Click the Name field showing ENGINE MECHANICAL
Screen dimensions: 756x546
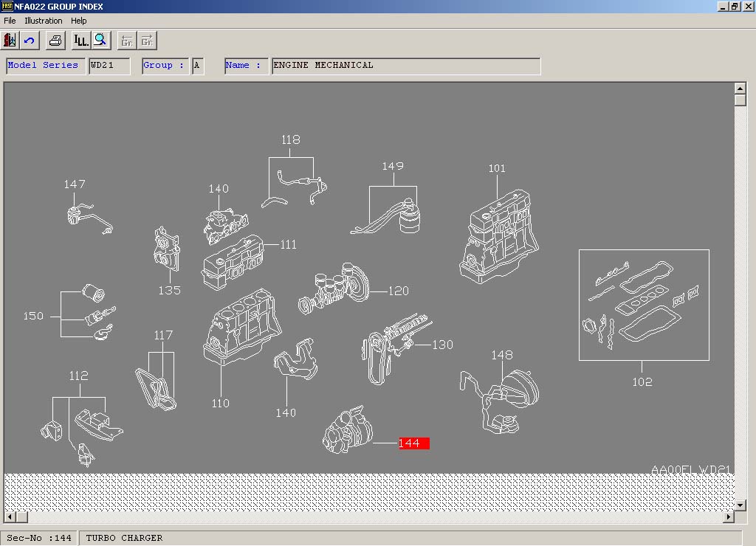click(405, 66)
